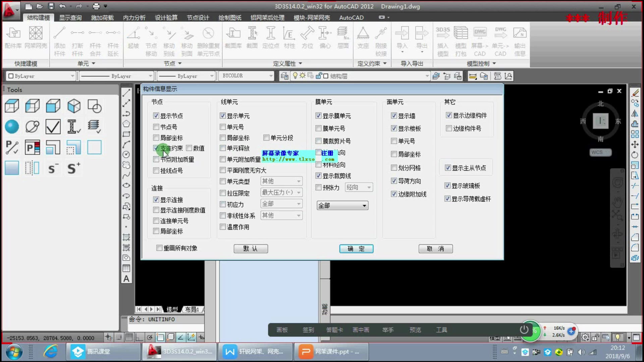The width and height of the screenshot is (644, 362).
Task: Open the 3D3S 插入模型 tool
Action: point(442,39)
